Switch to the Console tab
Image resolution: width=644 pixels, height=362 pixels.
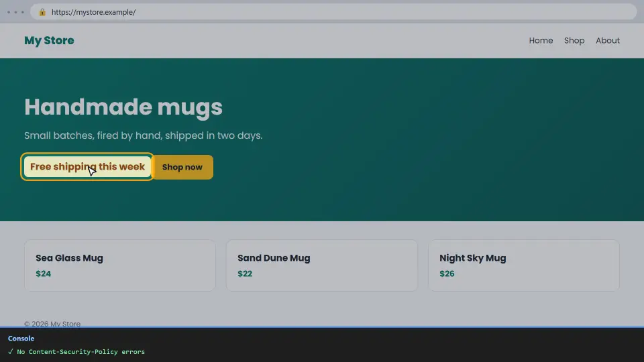(21, 338)
